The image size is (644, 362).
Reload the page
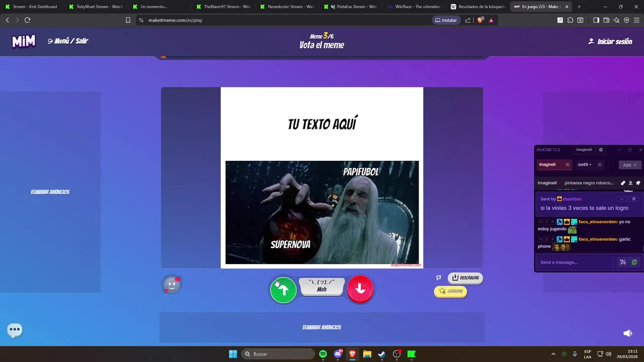pos(28,20)
